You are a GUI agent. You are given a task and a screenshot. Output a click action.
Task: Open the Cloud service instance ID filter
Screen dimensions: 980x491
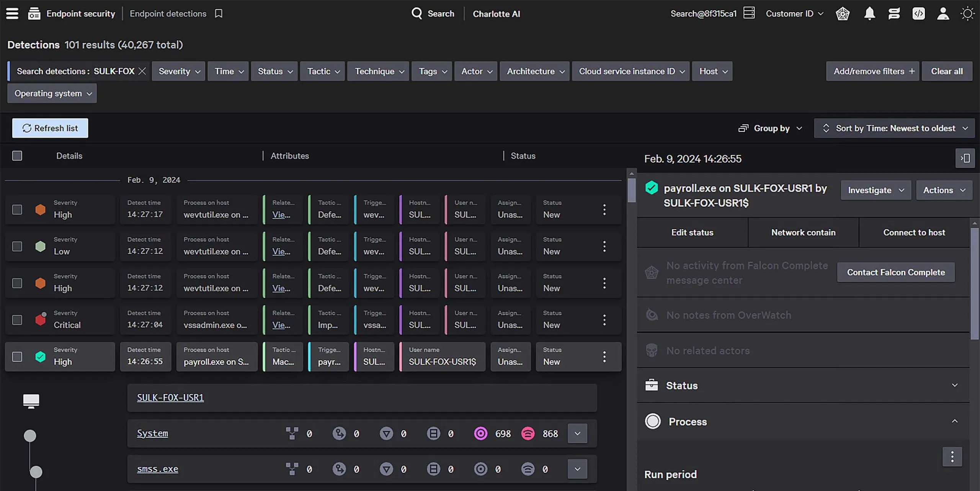pos(630,71)
